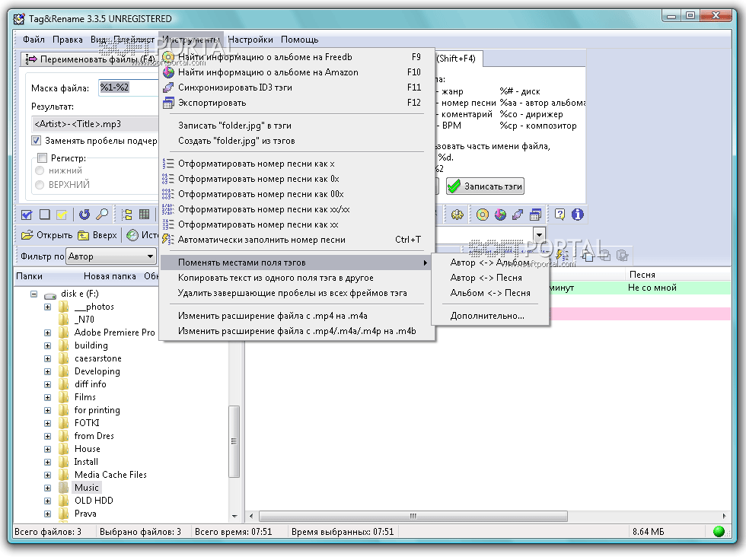Click the table list view icon
The width and height of the screenshot is (746, 560).
pyautogui.click(x=144, y=215)
